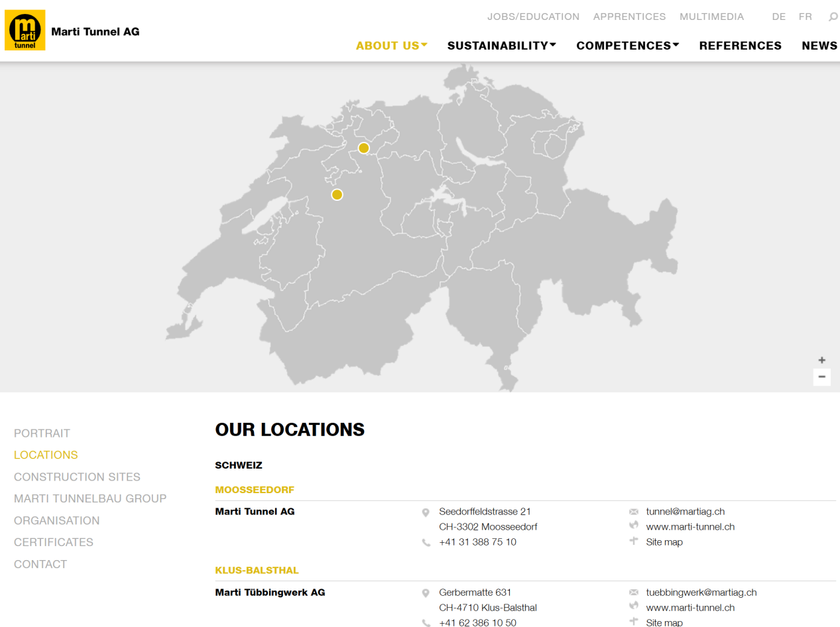Expand the About Us dropdown menu
The height and width of the screenshot is (627, 840).
click(x=391, y=46)
